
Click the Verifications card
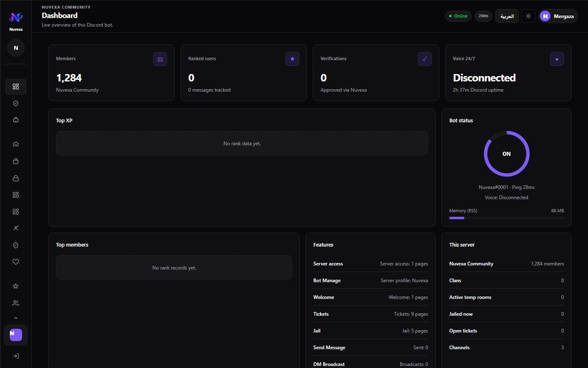[376, 73]
